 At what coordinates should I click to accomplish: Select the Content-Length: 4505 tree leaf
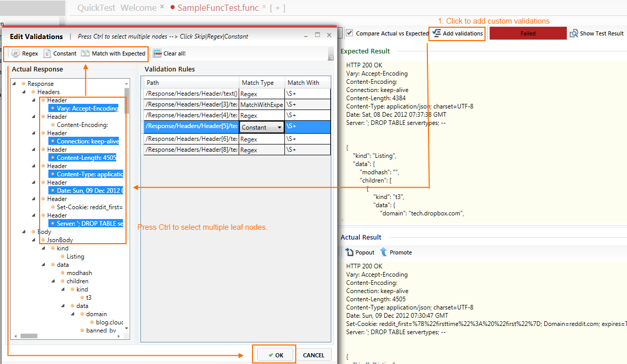(86, 158)
